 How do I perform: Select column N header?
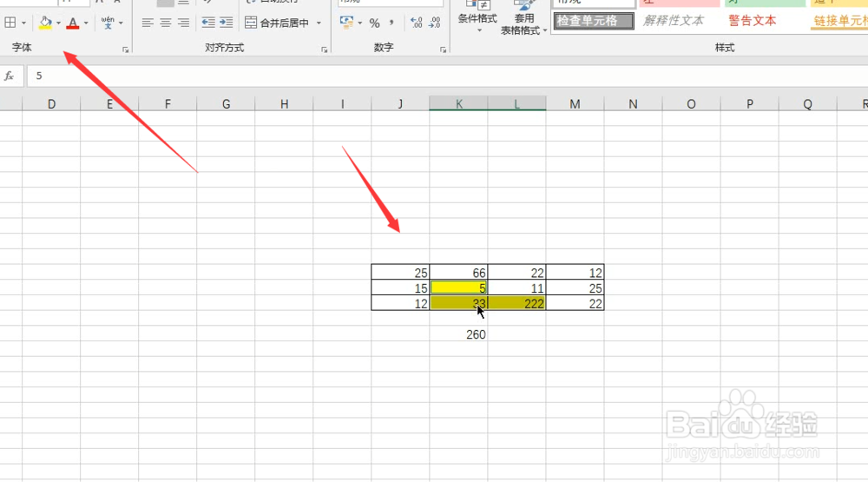click(633, 103)
